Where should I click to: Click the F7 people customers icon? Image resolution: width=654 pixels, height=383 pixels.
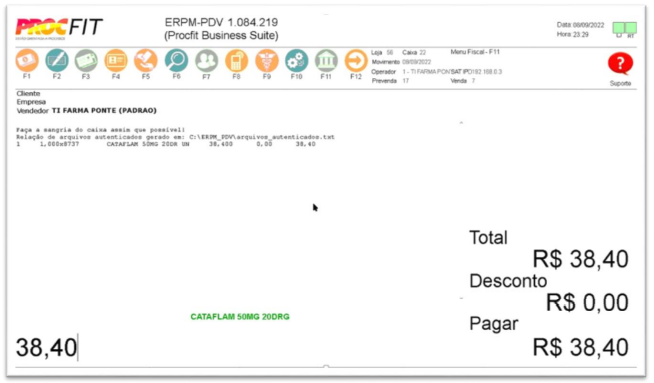click(206, 60)
